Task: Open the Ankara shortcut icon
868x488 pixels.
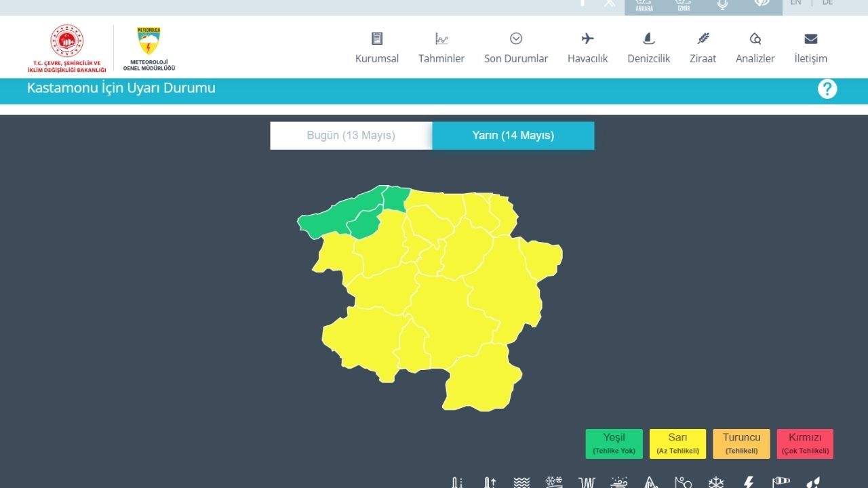Action: (x=644, y=6)
